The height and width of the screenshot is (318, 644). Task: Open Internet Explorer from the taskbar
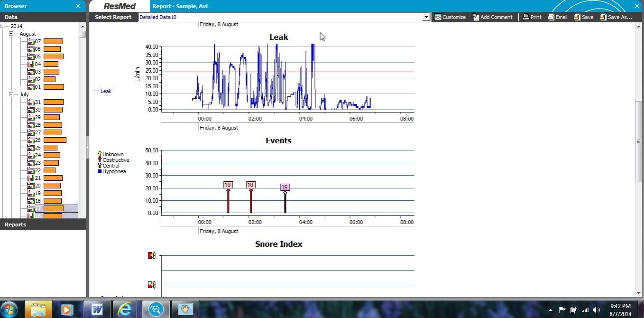tap(124, 309)
